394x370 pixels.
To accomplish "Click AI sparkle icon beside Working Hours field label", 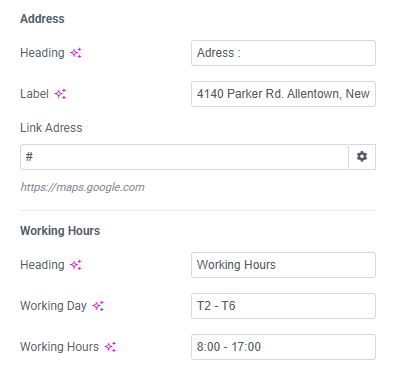I will (110, 347).
